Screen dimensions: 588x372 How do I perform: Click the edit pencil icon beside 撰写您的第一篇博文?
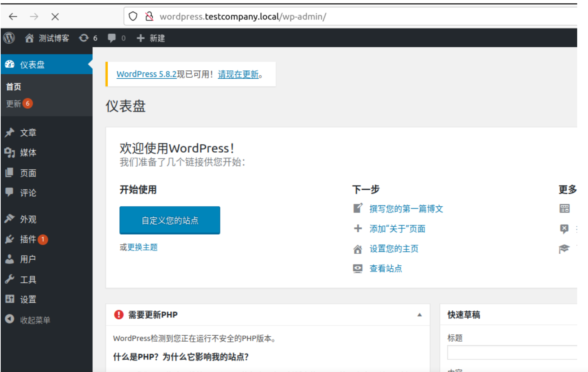[358, 208]
